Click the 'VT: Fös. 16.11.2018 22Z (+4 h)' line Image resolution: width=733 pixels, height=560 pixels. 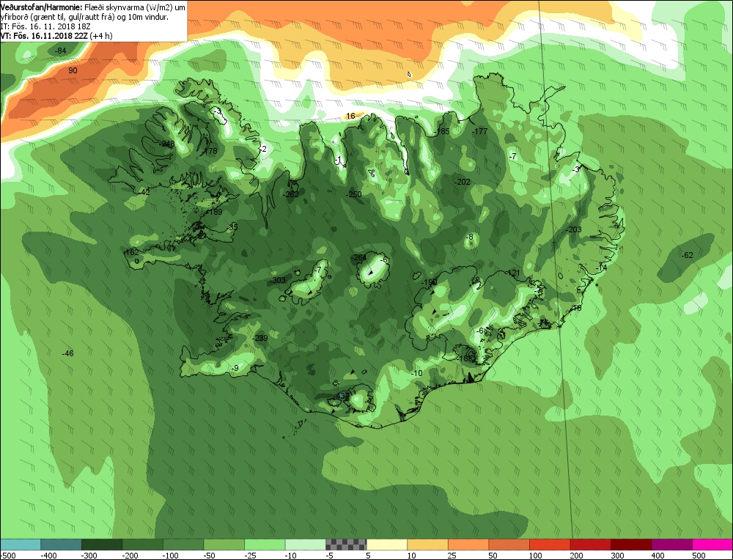[56, 35]
